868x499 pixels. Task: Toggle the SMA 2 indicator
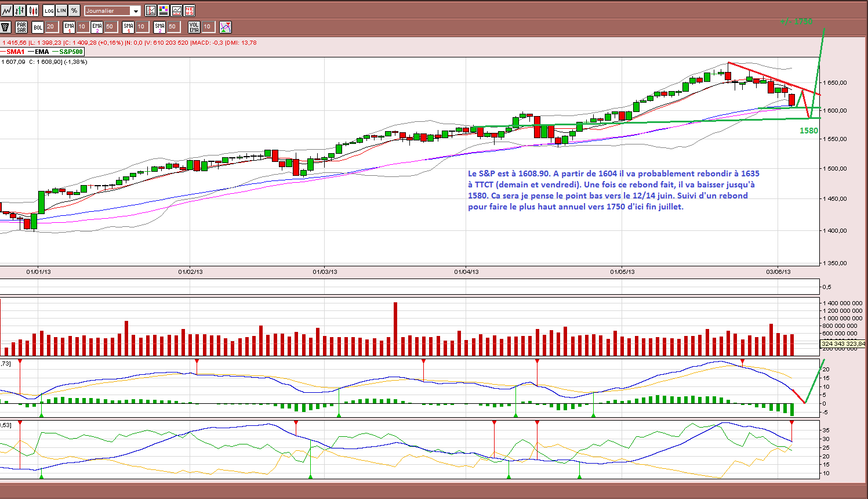(x=159, y=27)
